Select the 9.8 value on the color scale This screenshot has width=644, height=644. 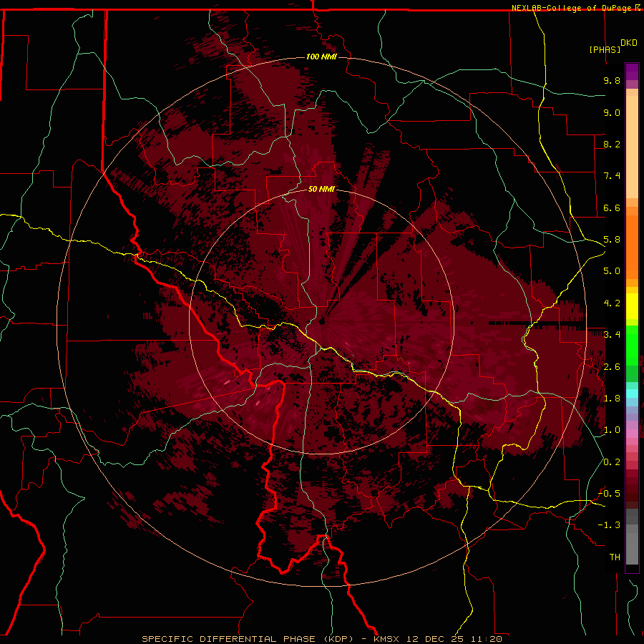pos(612,80)
